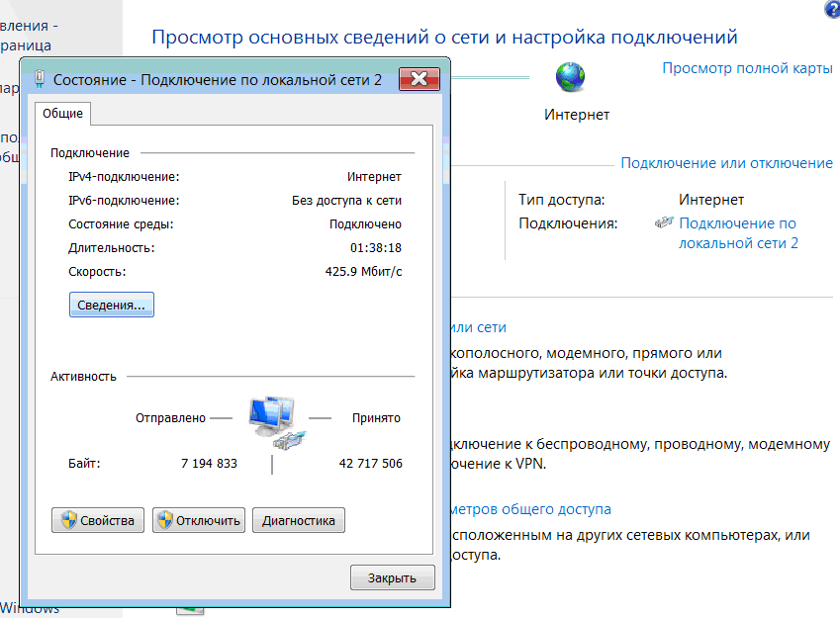
Task: Click the network adapter icon in dialog title
Action: pyautogui.click(x=40, y=79)
